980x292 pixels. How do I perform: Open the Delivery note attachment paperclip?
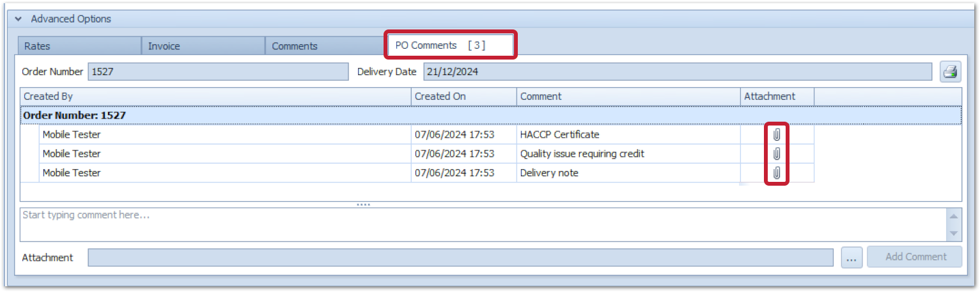(x=777, y=173)
